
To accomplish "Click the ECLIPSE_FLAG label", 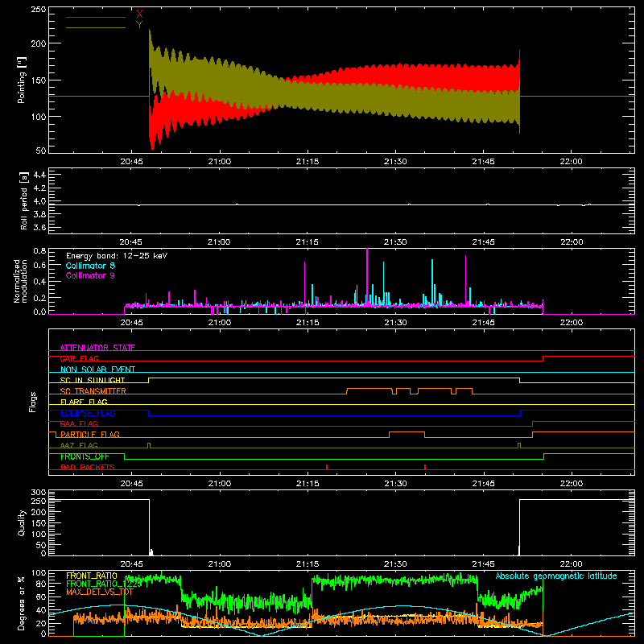I will pyautogui.click(x=88, y=413).
